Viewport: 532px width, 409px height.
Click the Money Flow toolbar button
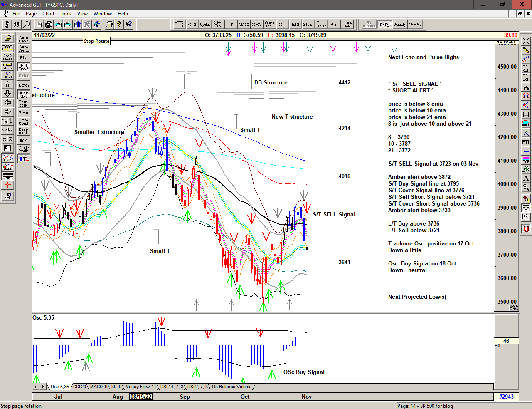pyautogui.click(x=347, y=25)
